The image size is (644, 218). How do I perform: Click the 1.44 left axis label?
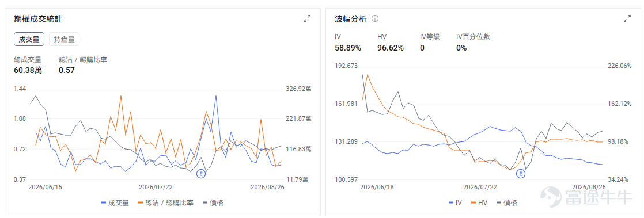click(x=20, y=89)
